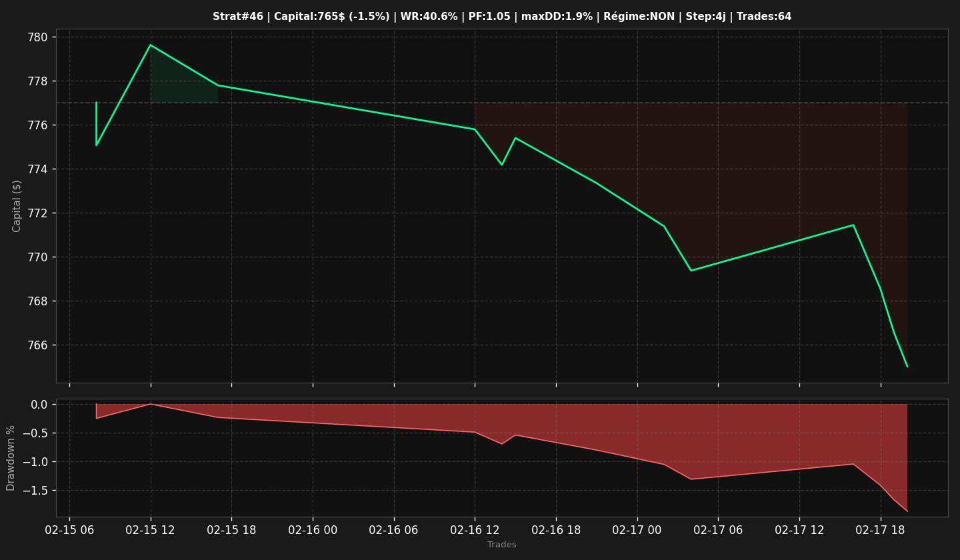The height and width of the screenshot is (560, 960).
Task: Select the 766 capital axis tick label
Action: coord(38,345)
